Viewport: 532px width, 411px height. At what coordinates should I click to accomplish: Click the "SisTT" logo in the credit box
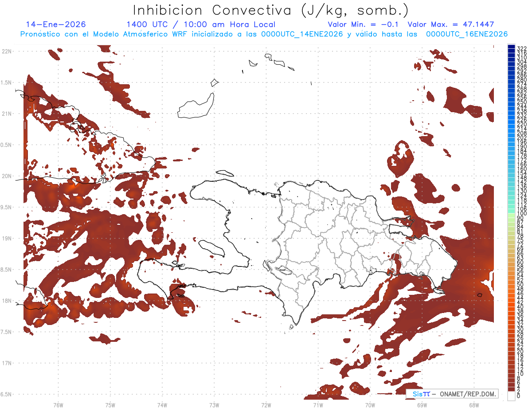(421, 394)
